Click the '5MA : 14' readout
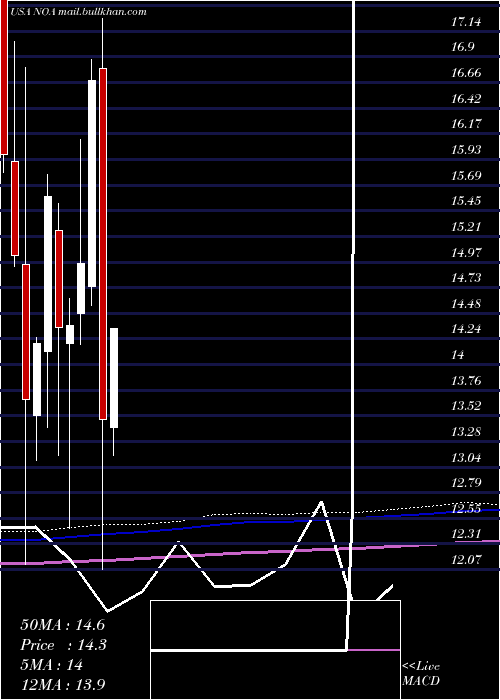Screen dimensions: 500x700 click(51, 665)
